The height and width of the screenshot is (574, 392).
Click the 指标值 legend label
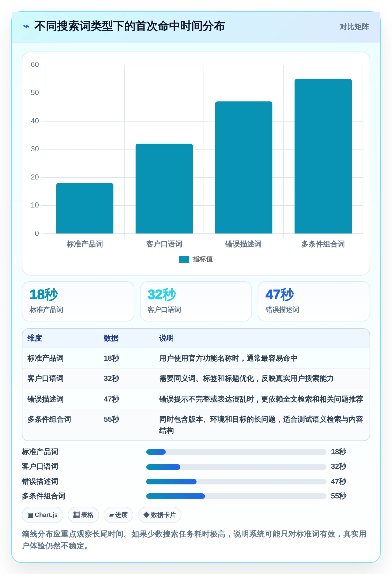pyautogui.click(x=202, y=259)
